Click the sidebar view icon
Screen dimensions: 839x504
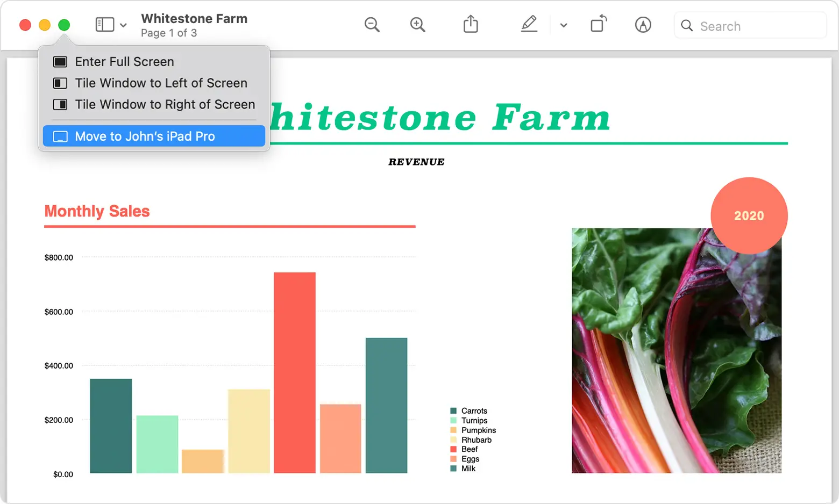[x=104, y=24]
